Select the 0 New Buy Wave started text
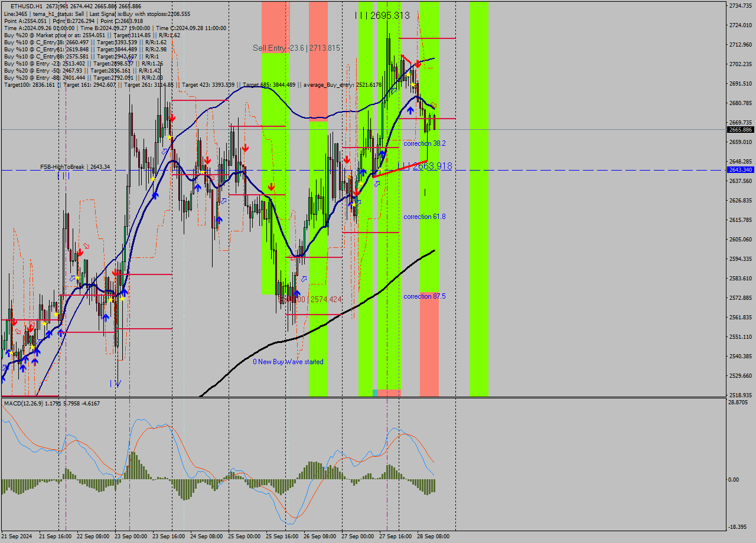This screenshot has height=543, width=756. [x=288, y=361]
